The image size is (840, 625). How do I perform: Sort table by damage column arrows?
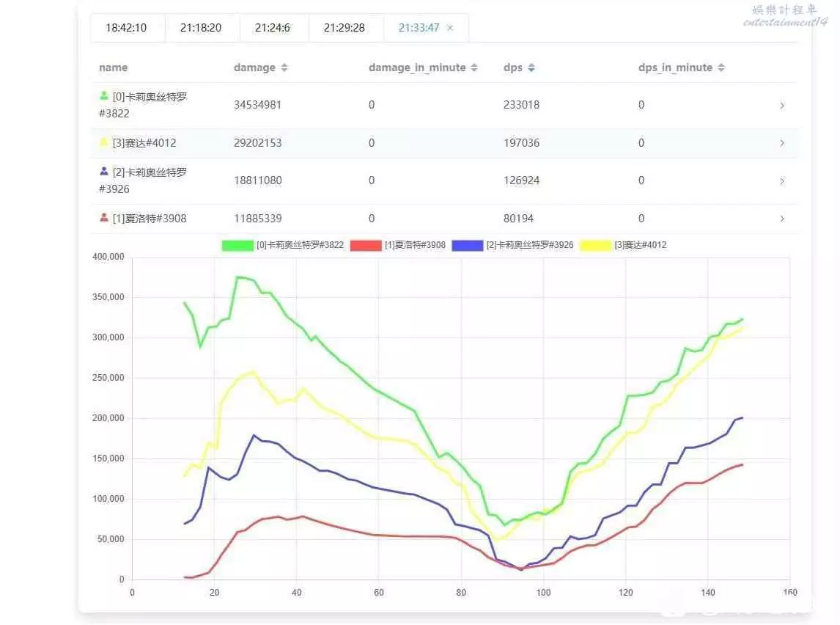pyautogui.click(x=284, y=67)
